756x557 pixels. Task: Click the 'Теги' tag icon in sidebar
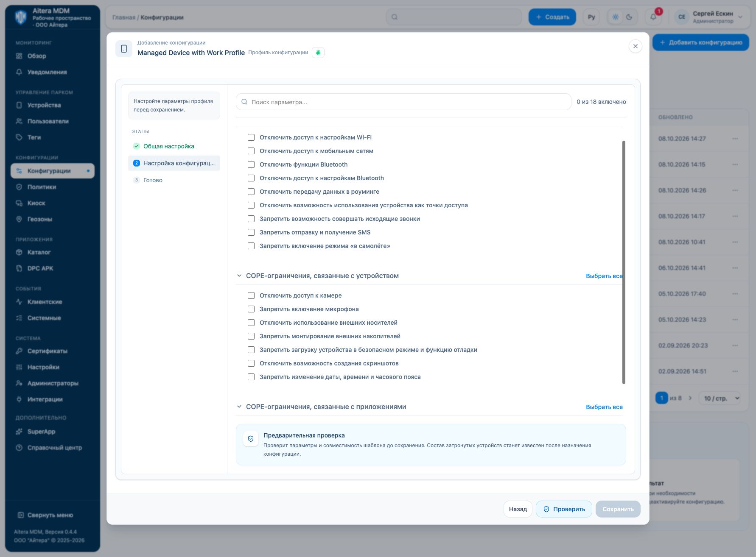19,137
